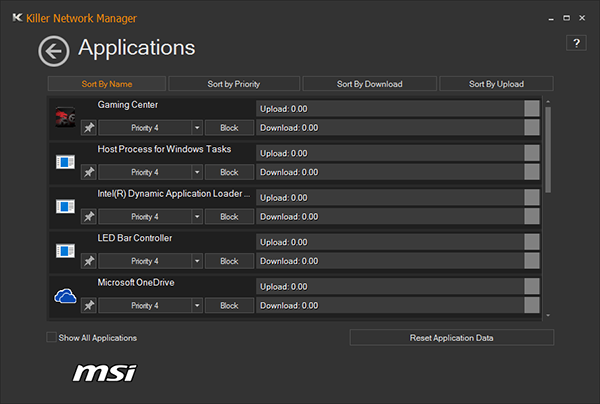Screen dimensions: 600x404
Task: Sort applications by download
Action: pos(369,83)
